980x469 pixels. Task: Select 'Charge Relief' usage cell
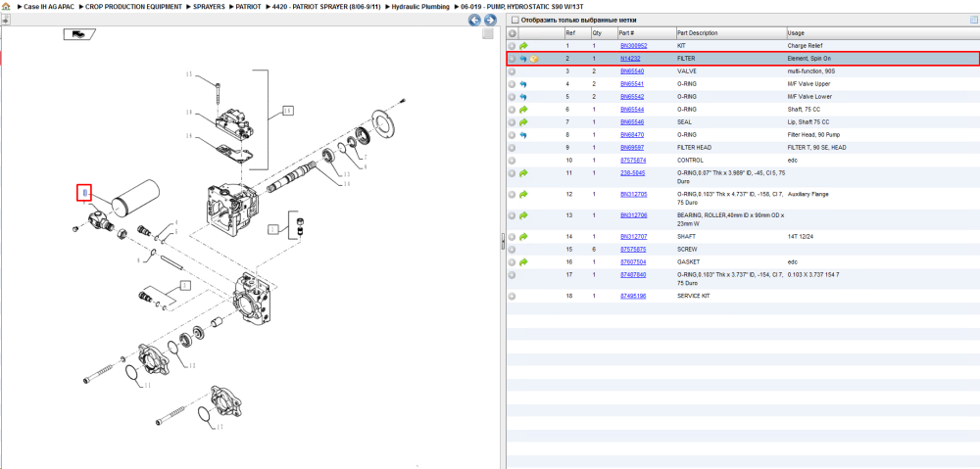tap(805, 46)
